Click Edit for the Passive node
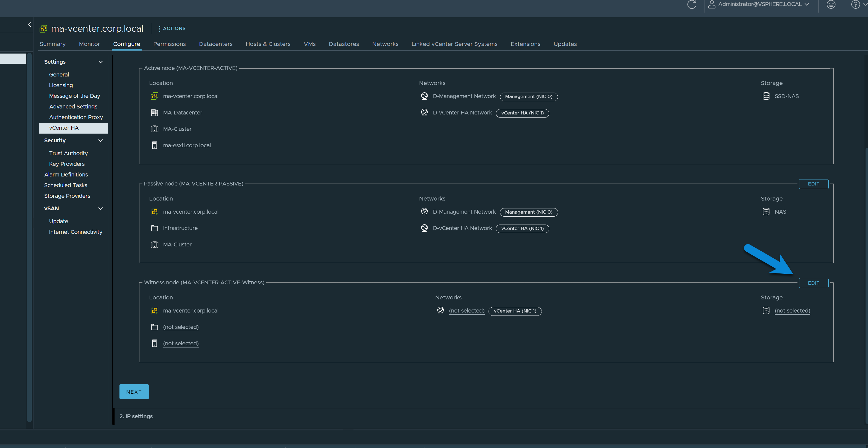868x448 pixels. coord(813,184)
